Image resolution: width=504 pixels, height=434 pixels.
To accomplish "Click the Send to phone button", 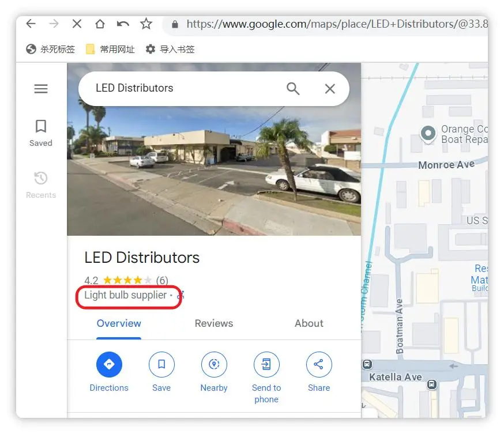I will [x=266, y=378].
